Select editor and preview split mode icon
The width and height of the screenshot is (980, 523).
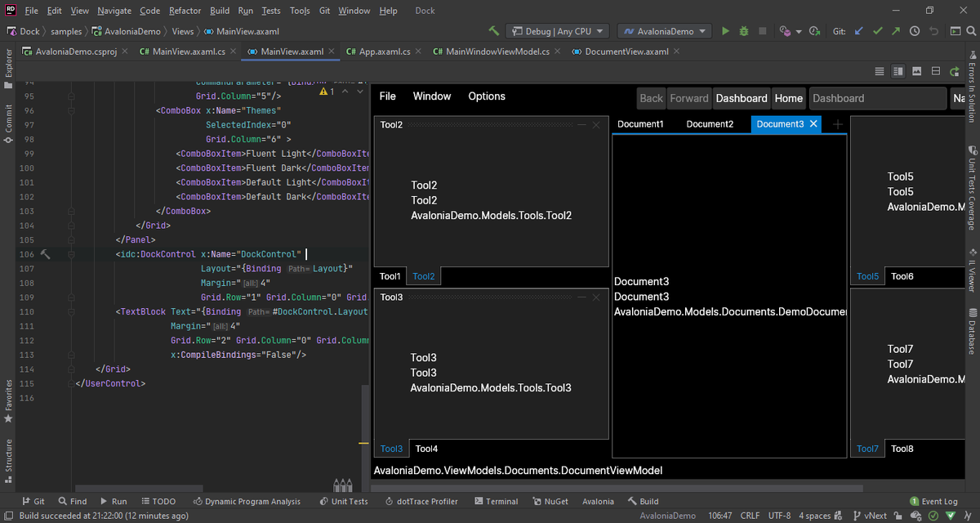(x=898, y=71)
